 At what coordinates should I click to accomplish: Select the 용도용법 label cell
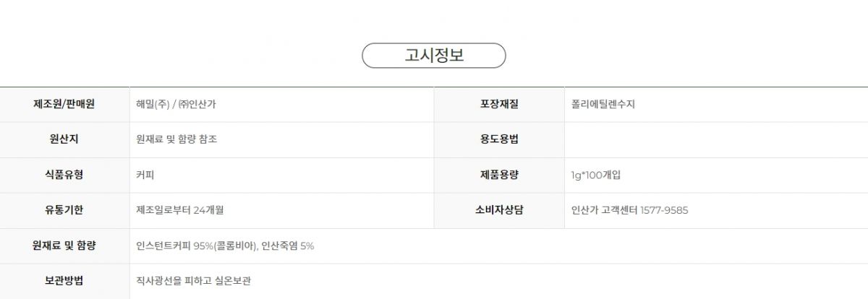tap(499, 139)
